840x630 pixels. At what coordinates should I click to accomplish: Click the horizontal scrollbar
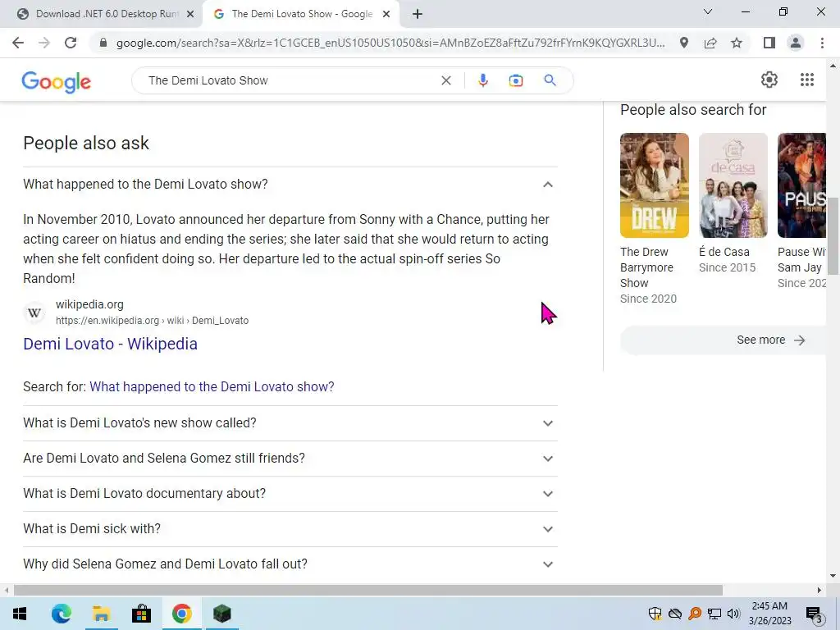click(x=368, y=591)
